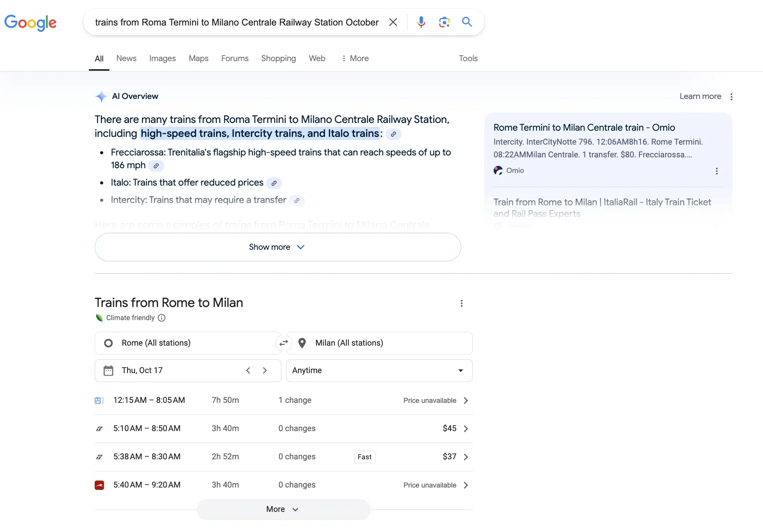This screenshot has width=763, height=532.
Task: Expand the AI Overview Show more section
Action: [278, 247]
